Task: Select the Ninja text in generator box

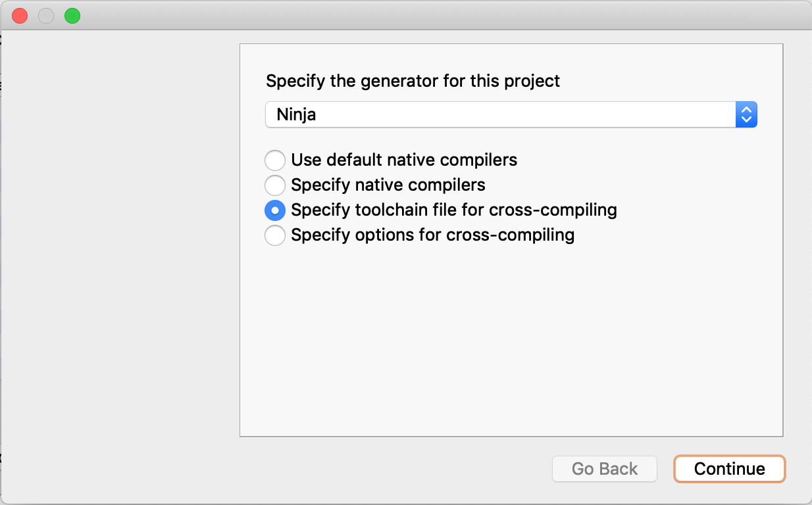Action: pyautogui.click(x=296, y=114)
